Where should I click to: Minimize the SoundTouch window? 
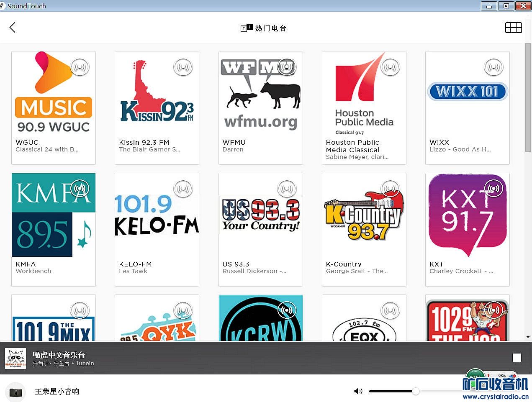[489, 6]
